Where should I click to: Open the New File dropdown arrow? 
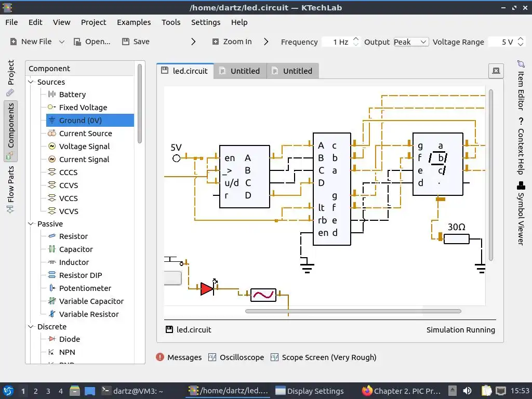point(62,42)
